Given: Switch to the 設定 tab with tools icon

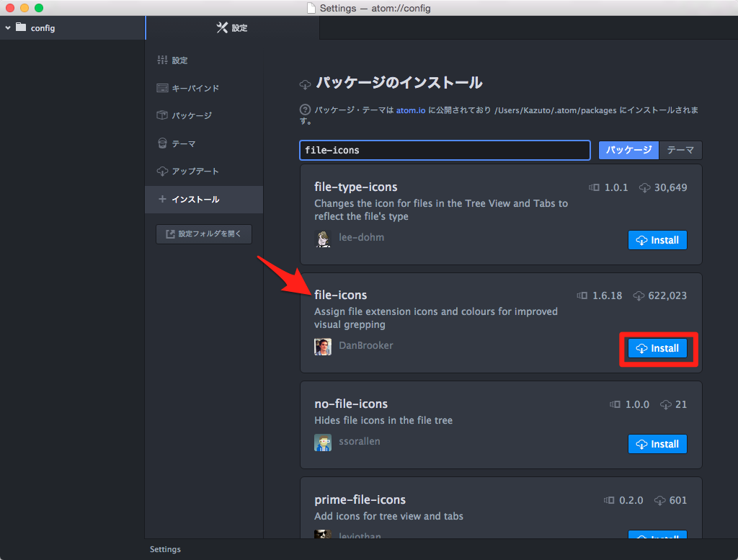Looking at the screenshot, I should point(233,28).
